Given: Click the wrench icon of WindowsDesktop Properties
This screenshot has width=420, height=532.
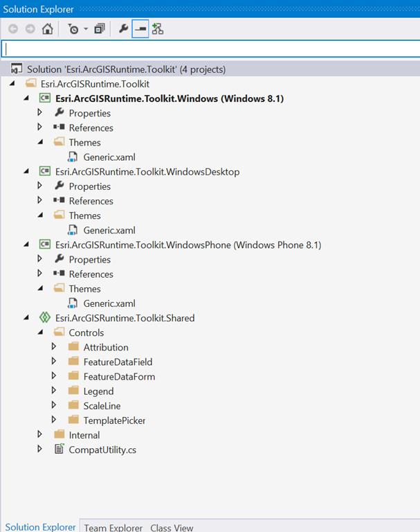Looking at the screenshot, I should (x=60, y=186).
